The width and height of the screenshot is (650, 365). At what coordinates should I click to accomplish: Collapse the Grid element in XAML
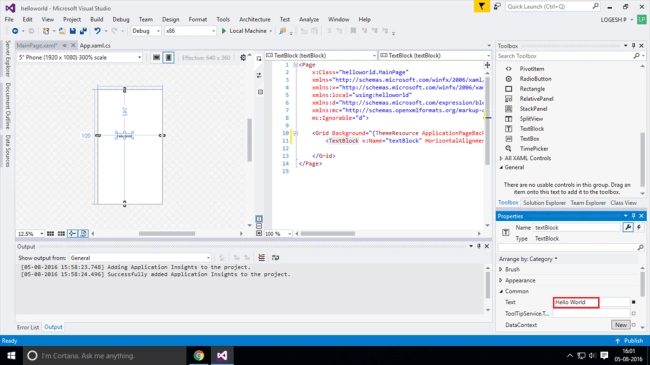click(296, 134)
